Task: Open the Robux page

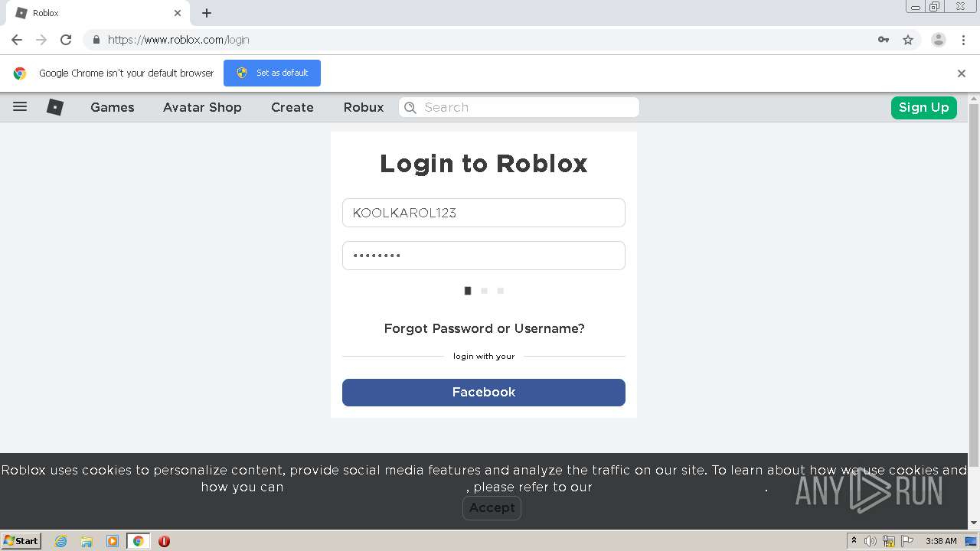Action: [x=364, y=107]
